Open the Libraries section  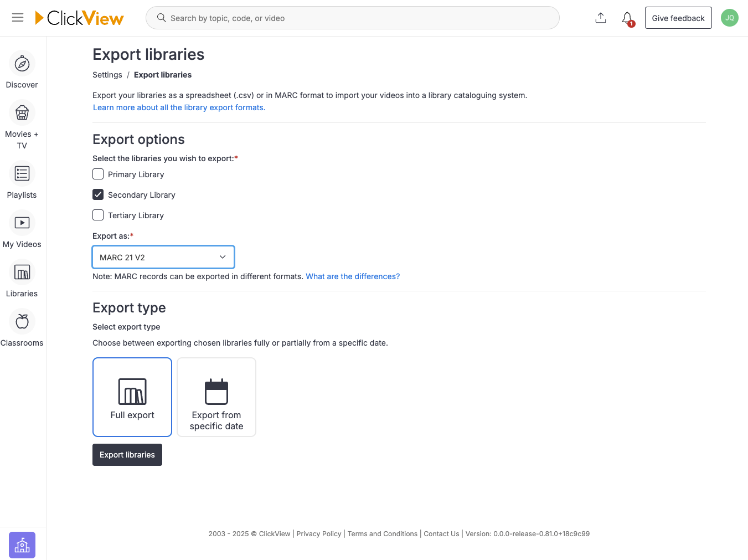pyautogui.click(x=22, y=272)
